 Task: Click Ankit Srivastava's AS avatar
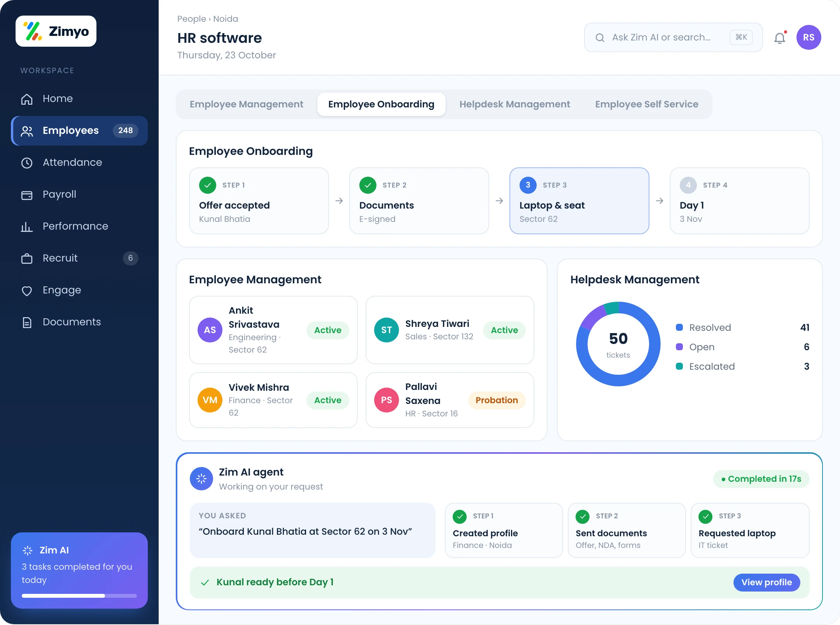pos(210,330)
